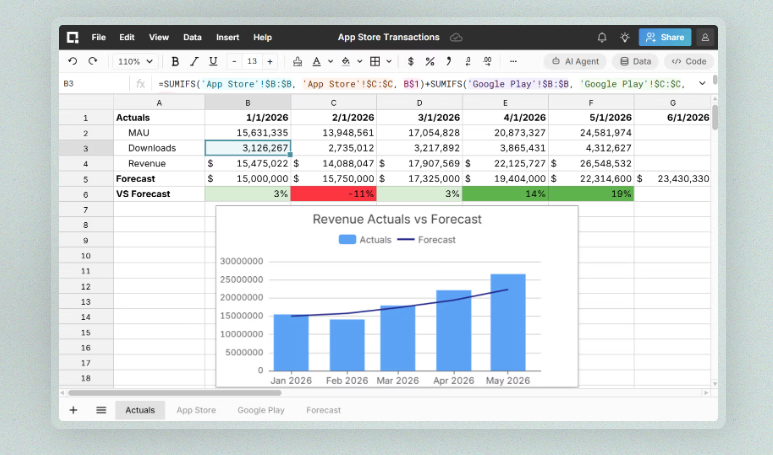Select column B header
Screen dimensions: 773x455
pos(247,103)
